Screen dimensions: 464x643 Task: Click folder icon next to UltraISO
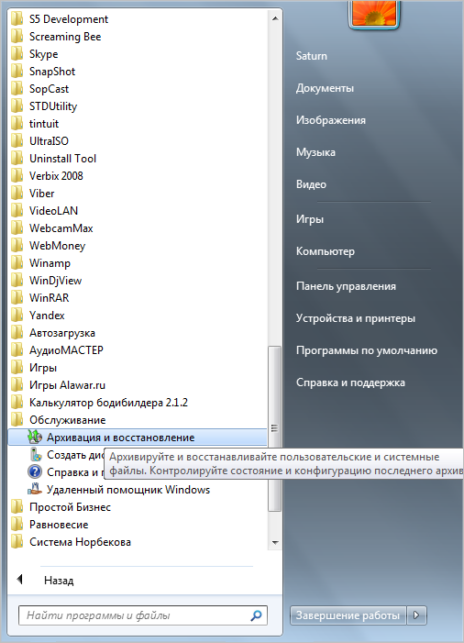17,141
